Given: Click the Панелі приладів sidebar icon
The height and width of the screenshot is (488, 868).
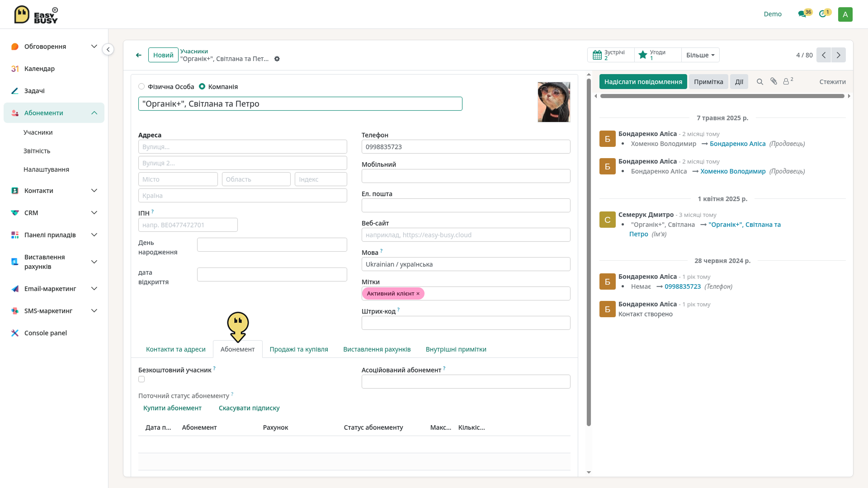Looking at the screenshot, I should click(x=15, y=235).
